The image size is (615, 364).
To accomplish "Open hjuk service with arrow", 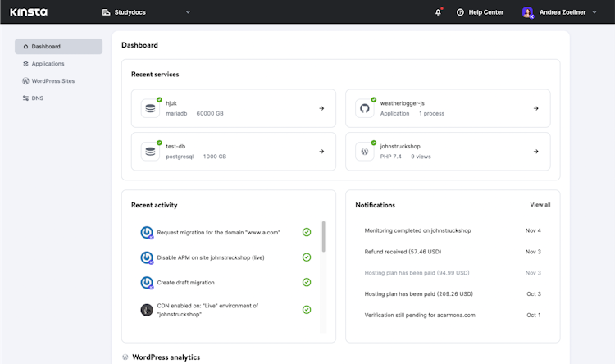I will pyautogui.click(x=321, y=108).
